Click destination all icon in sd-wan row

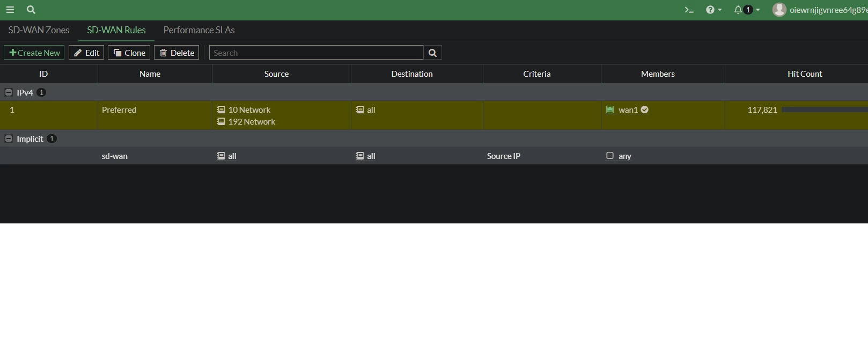(x=360, y=156)
